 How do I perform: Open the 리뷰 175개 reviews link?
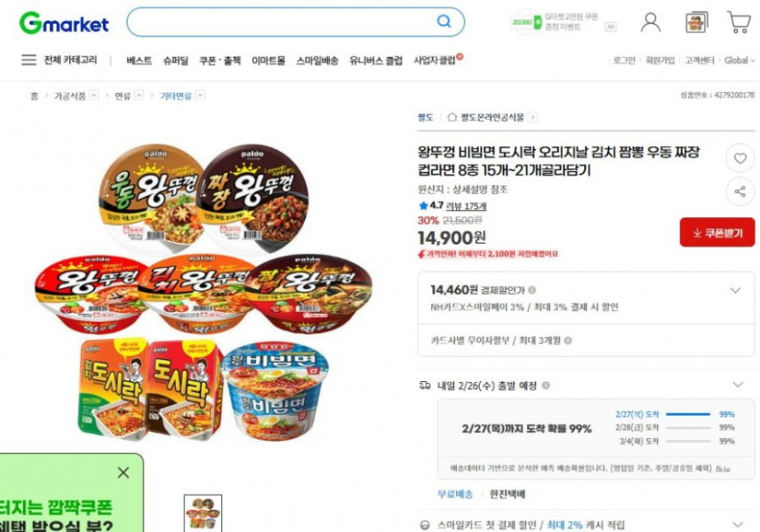coord(466,206)
